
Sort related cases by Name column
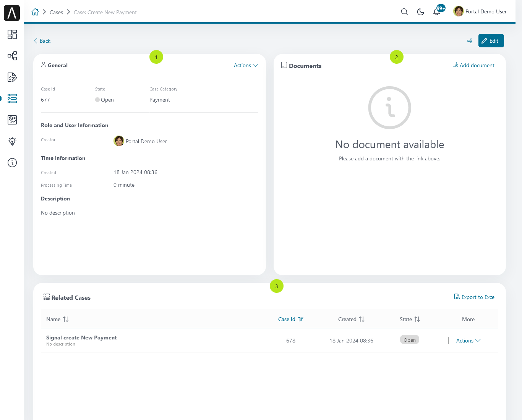click(x=57, y=319)
